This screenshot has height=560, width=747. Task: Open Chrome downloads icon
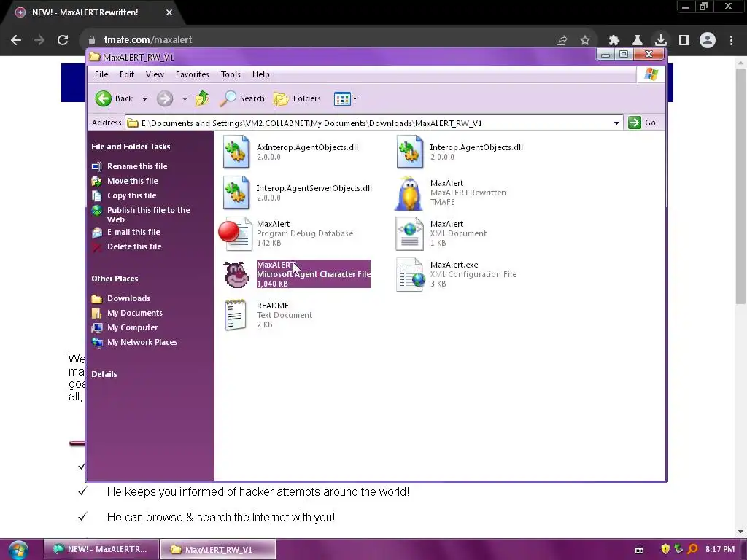tap(661, 40)
